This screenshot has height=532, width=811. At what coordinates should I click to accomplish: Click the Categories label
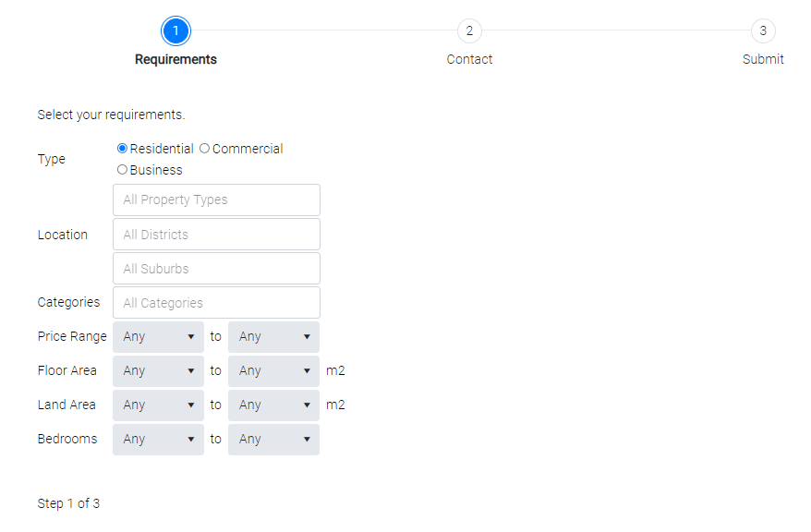coord(68,302)
